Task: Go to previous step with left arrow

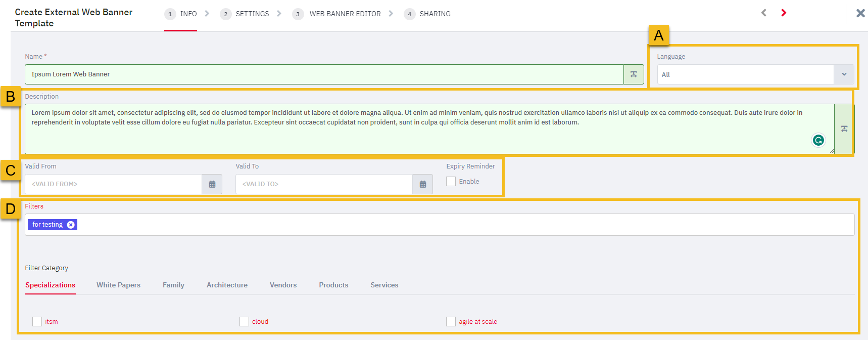Action: pyautogui.click(x=764, y=13)
